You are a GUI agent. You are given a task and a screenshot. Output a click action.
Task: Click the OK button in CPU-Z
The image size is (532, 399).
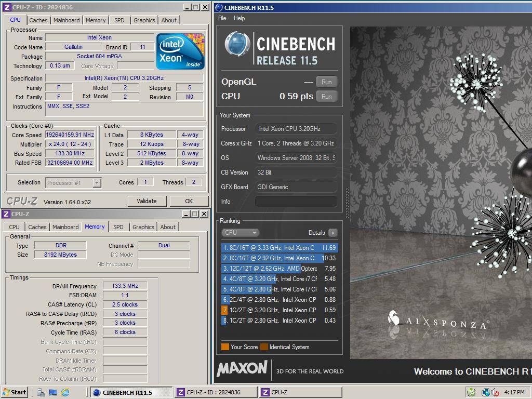(189, 201)
